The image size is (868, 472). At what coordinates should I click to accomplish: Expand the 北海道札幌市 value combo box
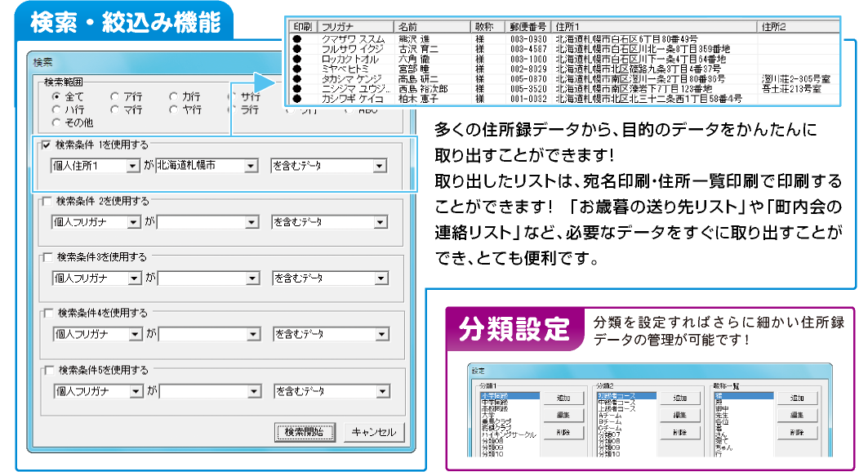pyautogui.click(x=251, y=166)
